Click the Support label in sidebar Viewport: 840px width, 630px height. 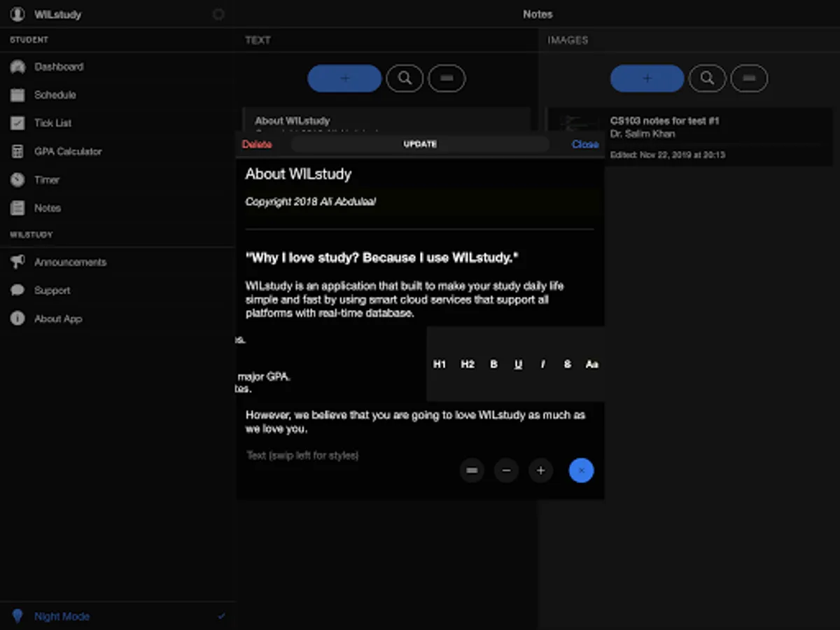pos(52,290)
